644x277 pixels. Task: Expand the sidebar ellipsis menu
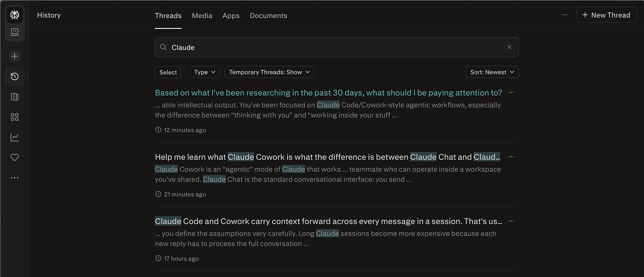point(15,177)
